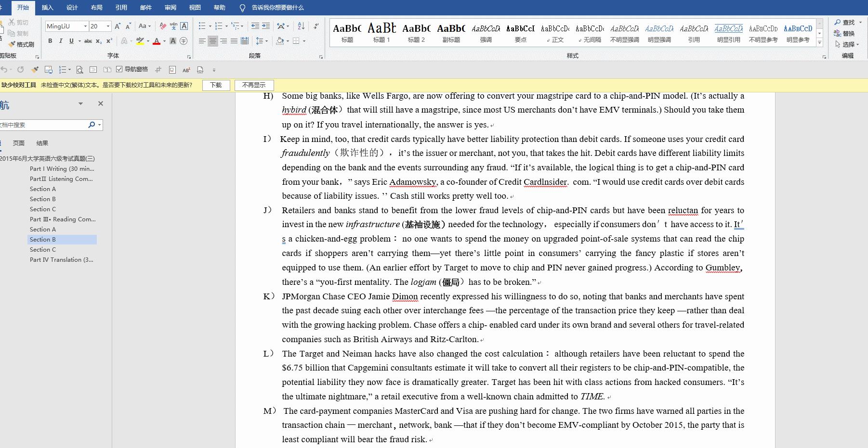This screenshot has width=868, height=448.
Task: Apply strikethrough using the abc button
Action: click(88, 41)
